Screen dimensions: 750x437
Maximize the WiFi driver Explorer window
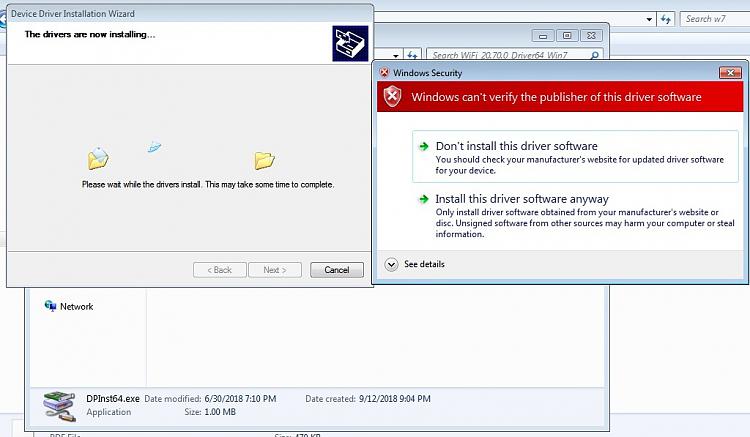567,36
